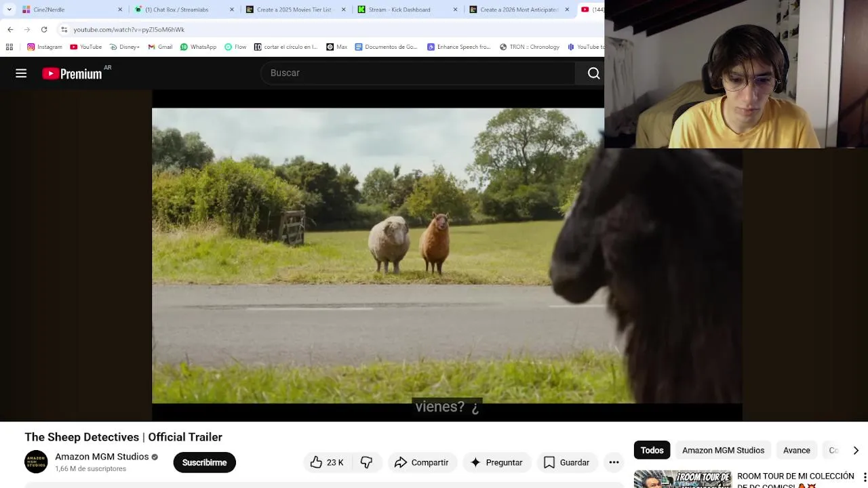Select the Todos filter chip
This screenshot has height=488, width=868.
click(652, 450)
